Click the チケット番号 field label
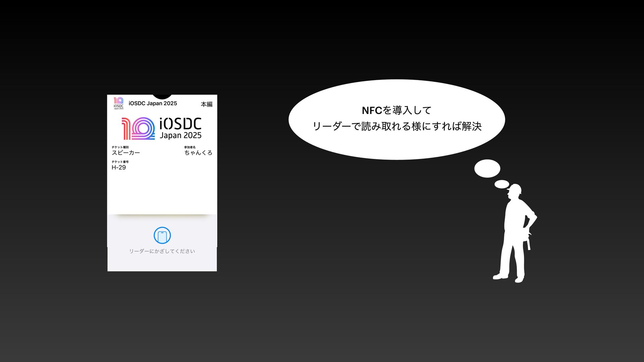This screenshot has height=362, width=644. [120, 162]
